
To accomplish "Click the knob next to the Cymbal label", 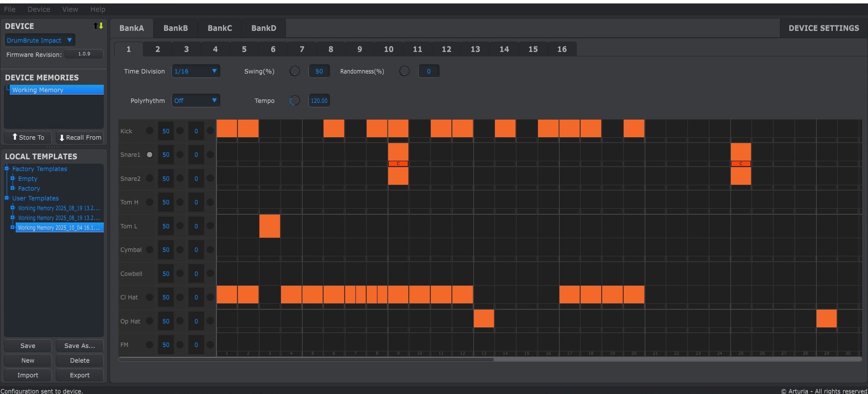I will pyautogui.click(x=149, y=250).
